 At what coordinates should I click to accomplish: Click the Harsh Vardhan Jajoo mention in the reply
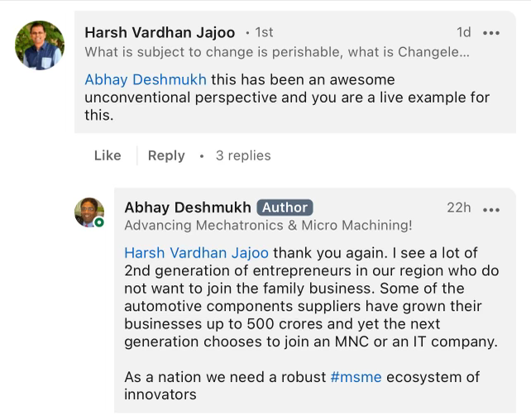coord(197,253)
